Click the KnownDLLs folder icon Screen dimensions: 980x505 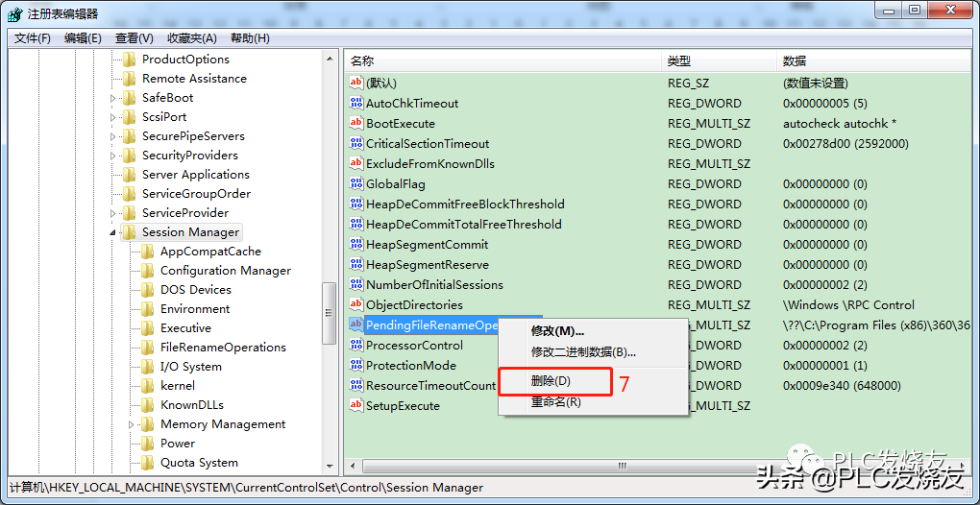pyautogui.click(x=147, y=405)
